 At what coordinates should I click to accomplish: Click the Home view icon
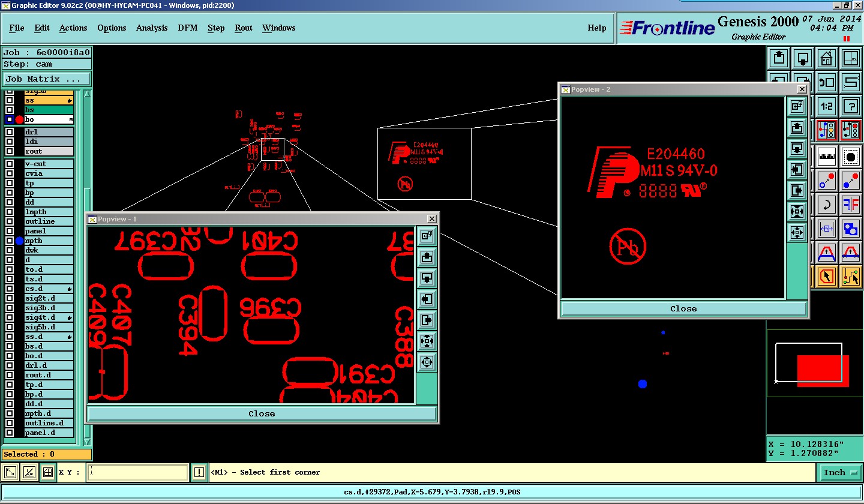pyautogui.click(x=827, y=58)
